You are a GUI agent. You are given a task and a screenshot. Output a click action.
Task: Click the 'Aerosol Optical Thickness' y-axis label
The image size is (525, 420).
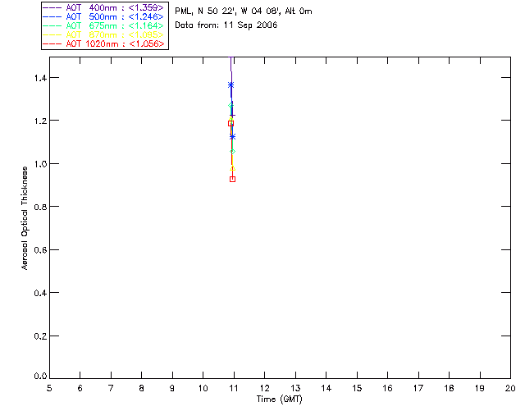(x=25, y=218)
